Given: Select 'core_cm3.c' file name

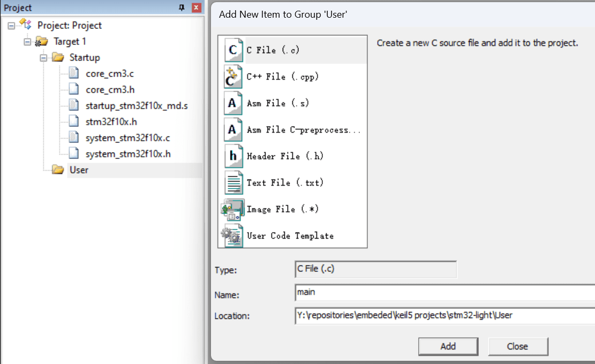Looking at the screenshot, I should pyautogui.click(x=110, y=73).
